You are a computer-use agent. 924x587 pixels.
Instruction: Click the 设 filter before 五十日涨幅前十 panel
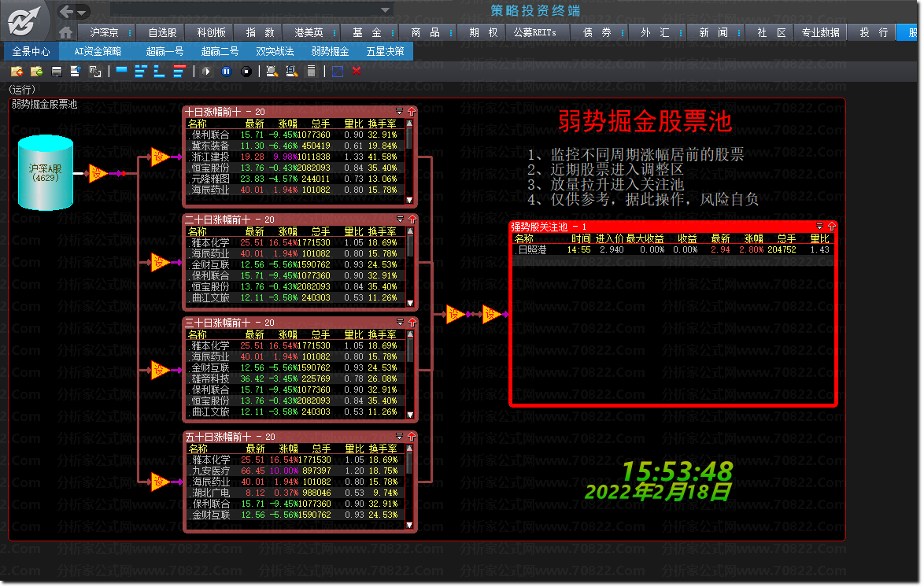[159, 482]
